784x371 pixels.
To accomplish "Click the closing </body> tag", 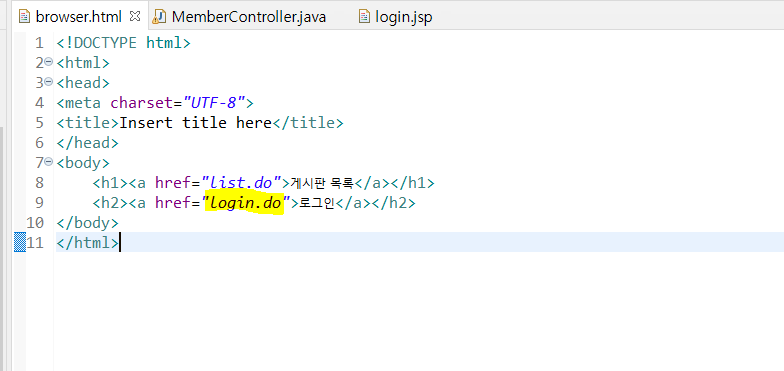I will coord(88,222).
